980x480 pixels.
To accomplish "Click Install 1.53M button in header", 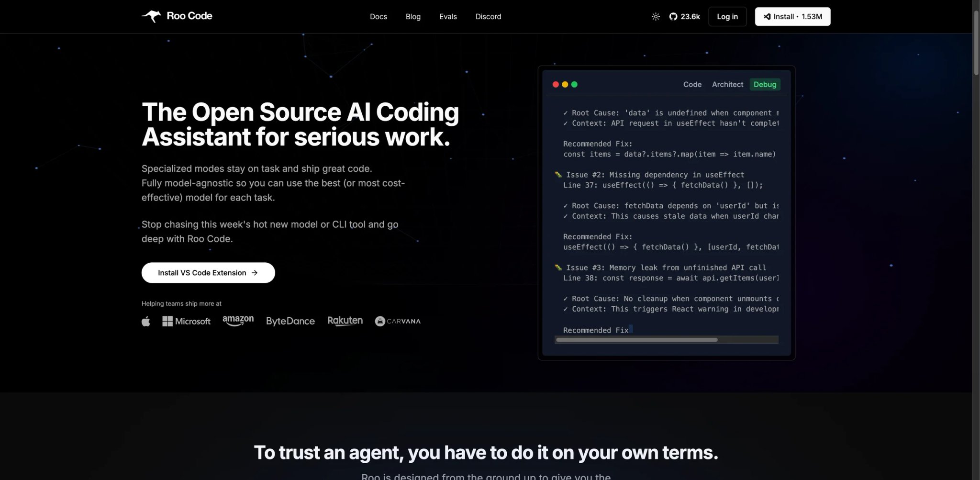I will click(x=792, y=17).
